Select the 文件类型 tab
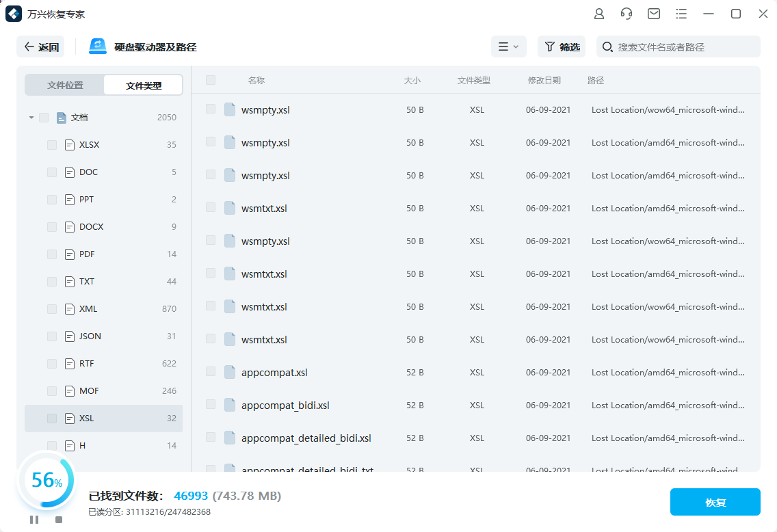This screenshot has height=532, width=777. pyautogui.click(x=142, y=85)
